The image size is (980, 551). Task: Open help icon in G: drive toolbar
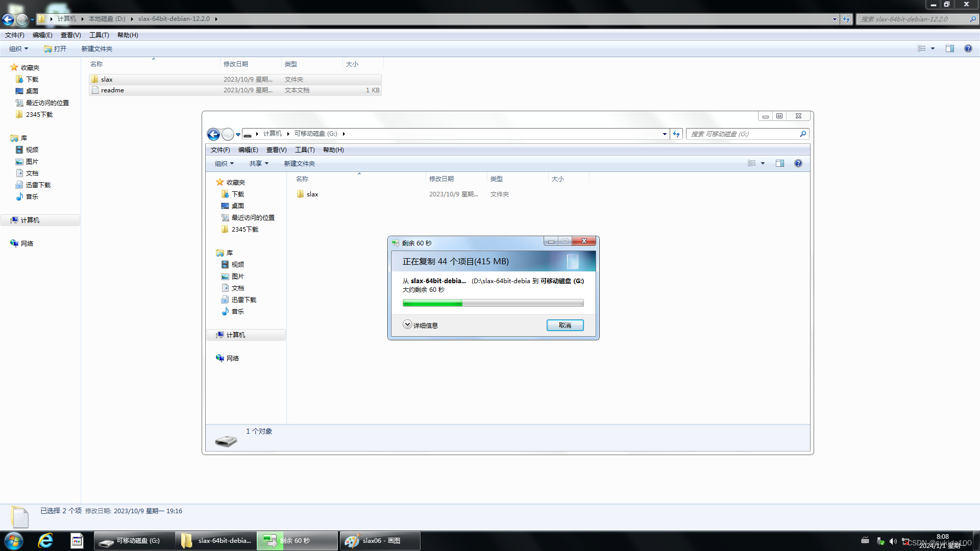[798, 164]
